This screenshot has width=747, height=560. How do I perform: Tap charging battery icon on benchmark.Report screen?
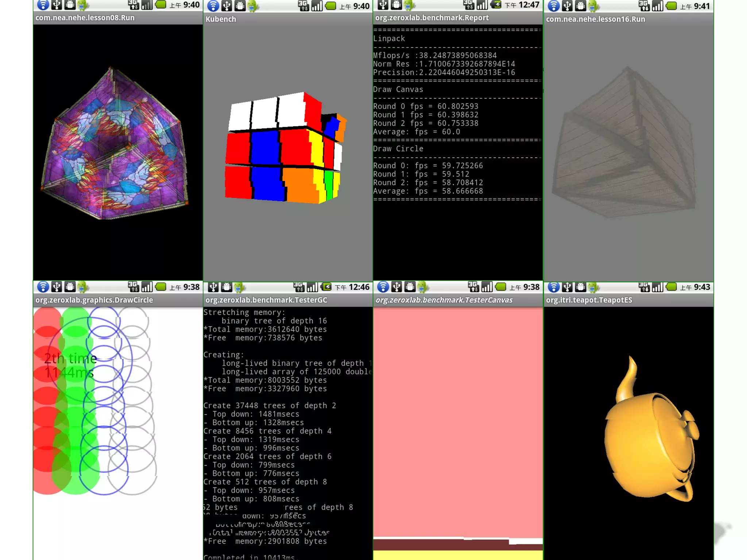[496, 5]
